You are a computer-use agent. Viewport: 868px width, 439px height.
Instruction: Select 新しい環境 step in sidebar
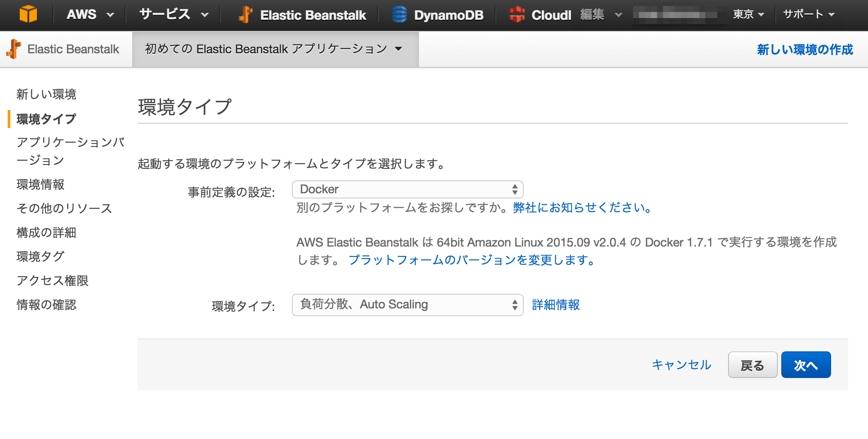[46, 94]
